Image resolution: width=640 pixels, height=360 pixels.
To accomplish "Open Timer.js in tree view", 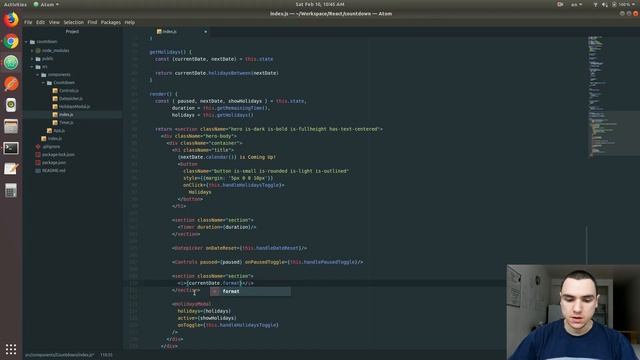I will pyautogui.click(x=66, y=122).
